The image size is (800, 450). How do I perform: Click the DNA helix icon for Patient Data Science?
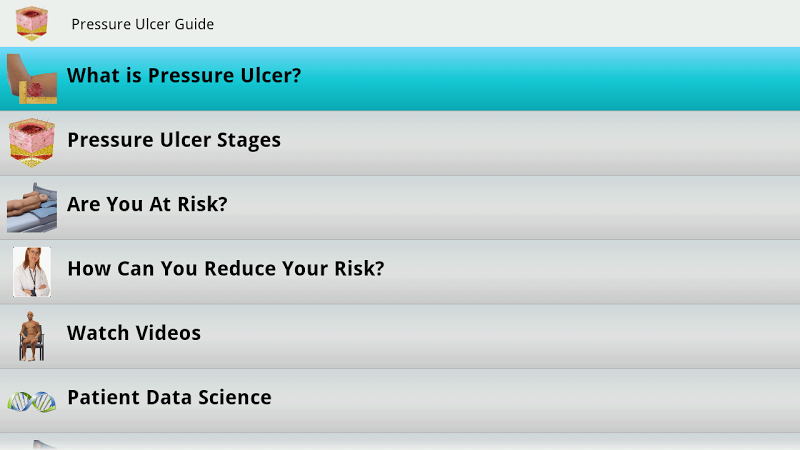coord(32,400)
